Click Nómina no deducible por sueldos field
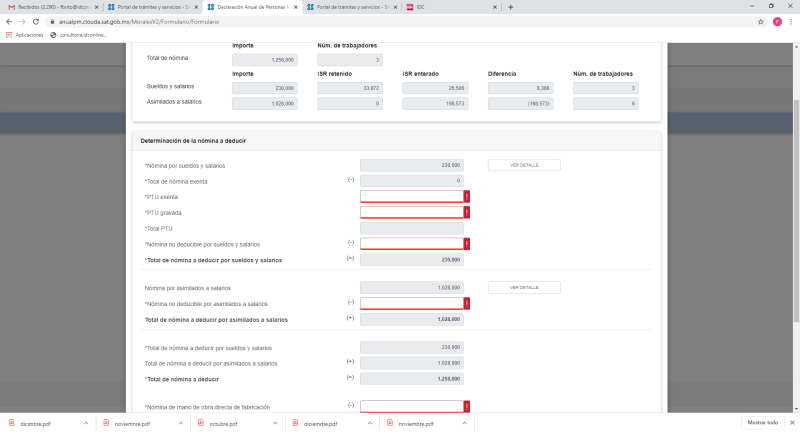 [412, 244]
